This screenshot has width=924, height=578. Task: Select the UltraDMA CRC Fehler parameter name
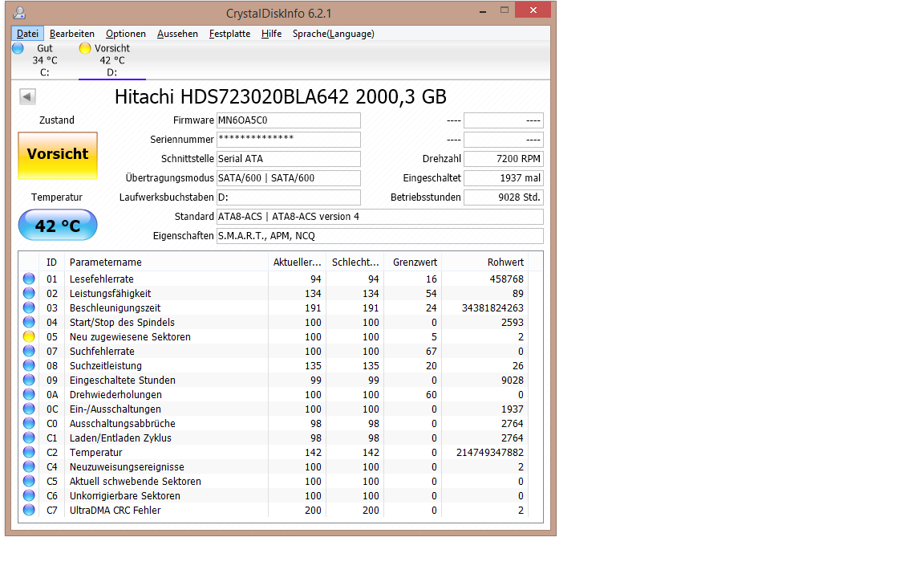[115, 511]
